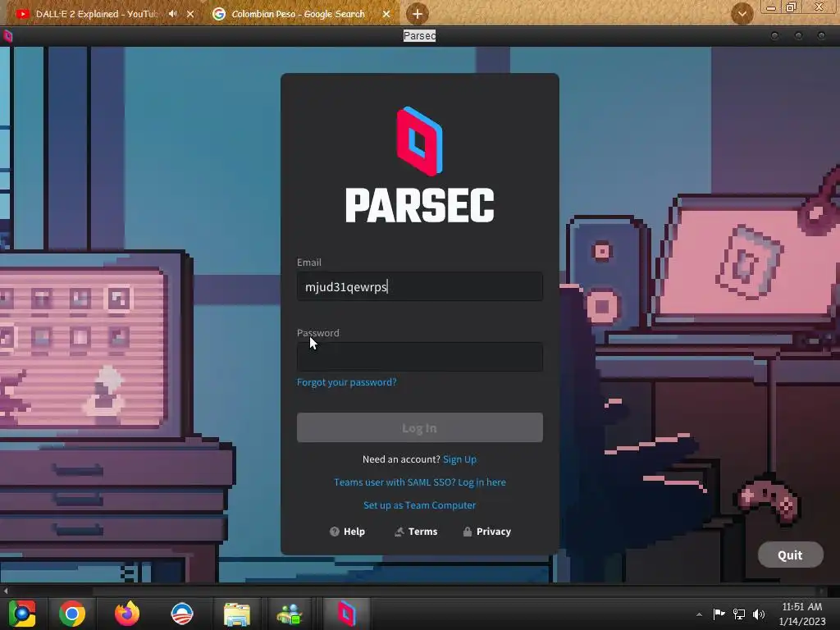The height and width of the screenshot is (630, 840).
Task: Switch to the DALL·E 2 Explained YouTube tab
Action: pyautogui.click(x=97, y=14)
